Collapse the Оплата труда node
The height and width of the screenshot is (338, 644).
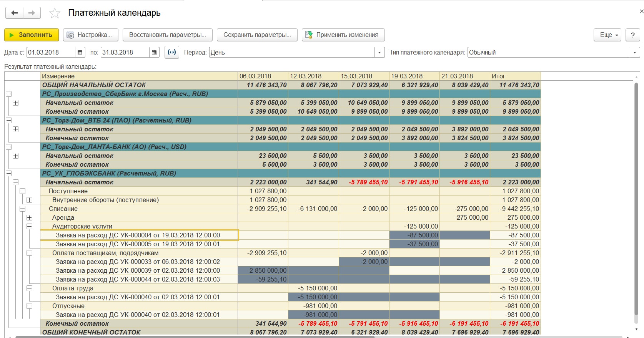[x=29, y=288]
